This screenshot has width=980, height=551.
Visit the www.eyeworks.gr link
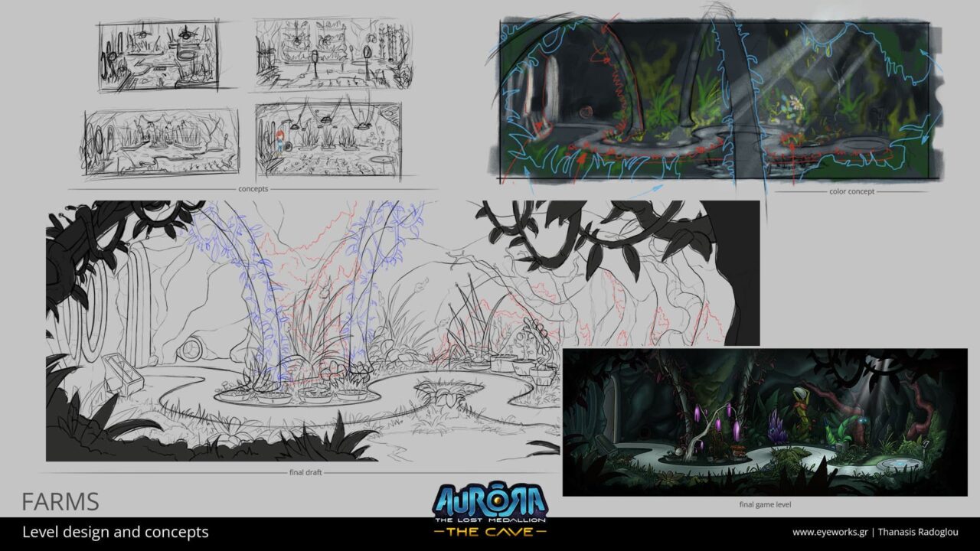832,532
